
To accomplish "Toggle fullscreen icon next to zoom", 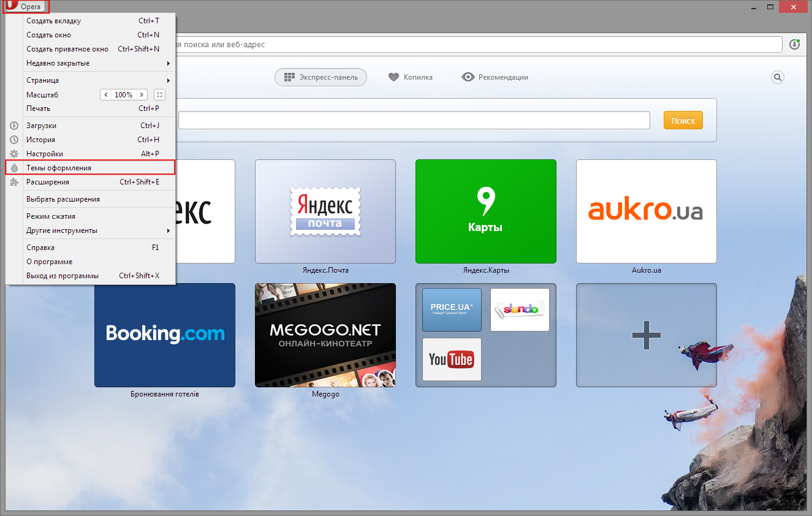I will (x=159, y=95).
